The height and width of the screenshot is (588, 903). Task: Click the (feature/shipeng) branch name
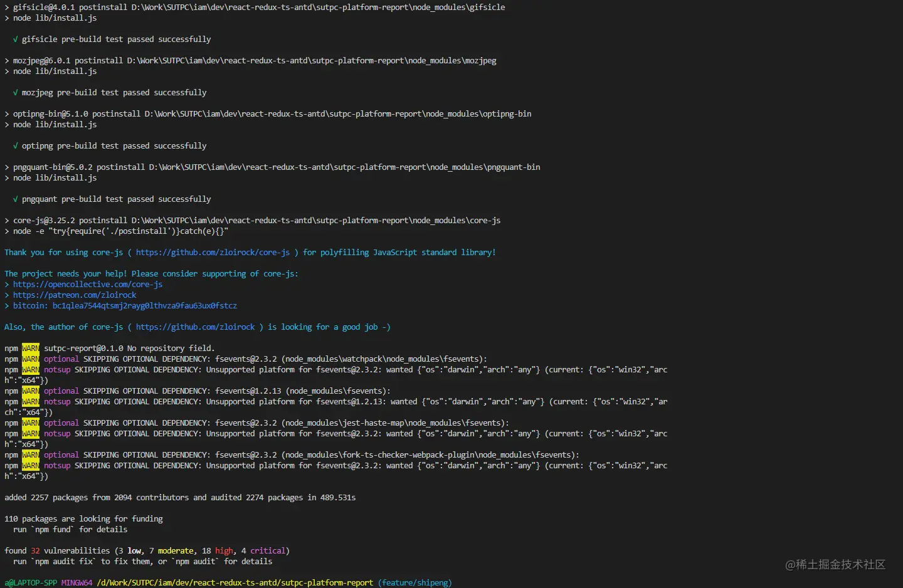pos(415,583)
